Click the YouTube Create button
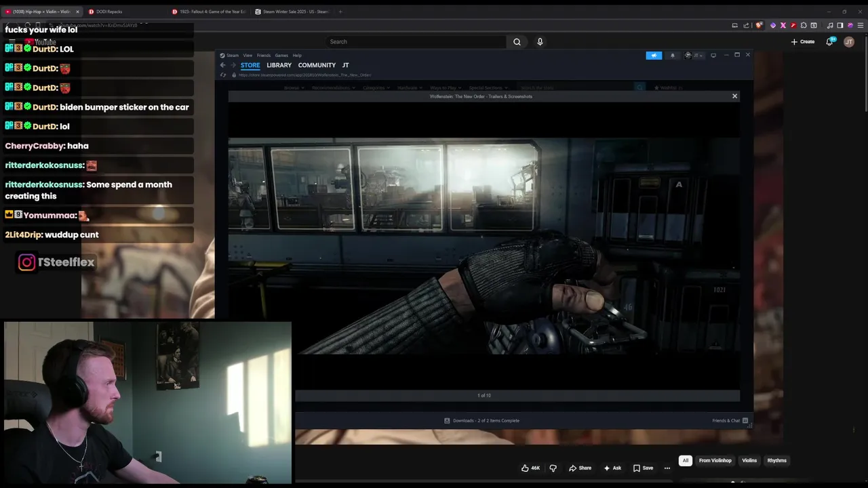This screenshot has height=488, width=868. click(803, 42)
